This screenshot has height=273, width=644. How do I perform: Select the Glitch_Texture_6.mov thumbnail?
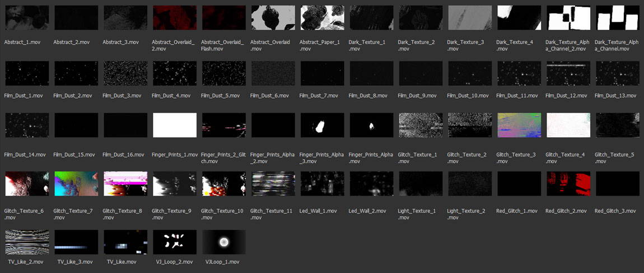27,184
